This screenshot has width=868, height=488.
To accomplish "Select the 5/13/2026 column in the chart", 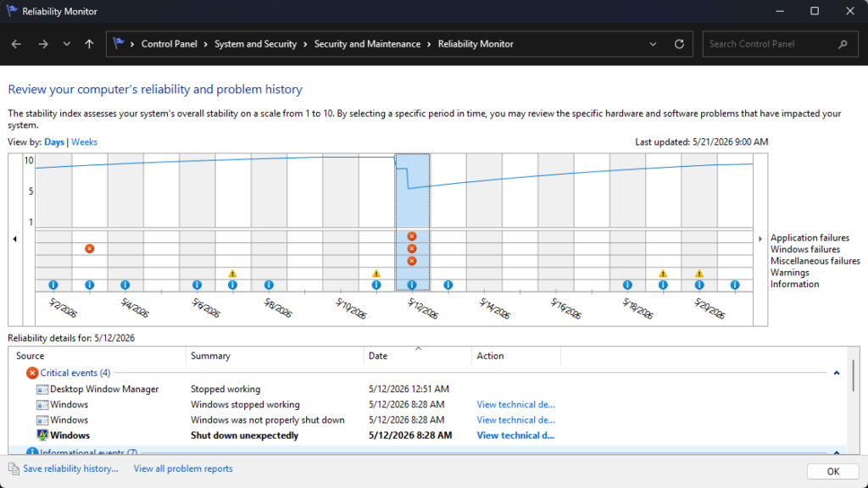I will click(448, 221).
